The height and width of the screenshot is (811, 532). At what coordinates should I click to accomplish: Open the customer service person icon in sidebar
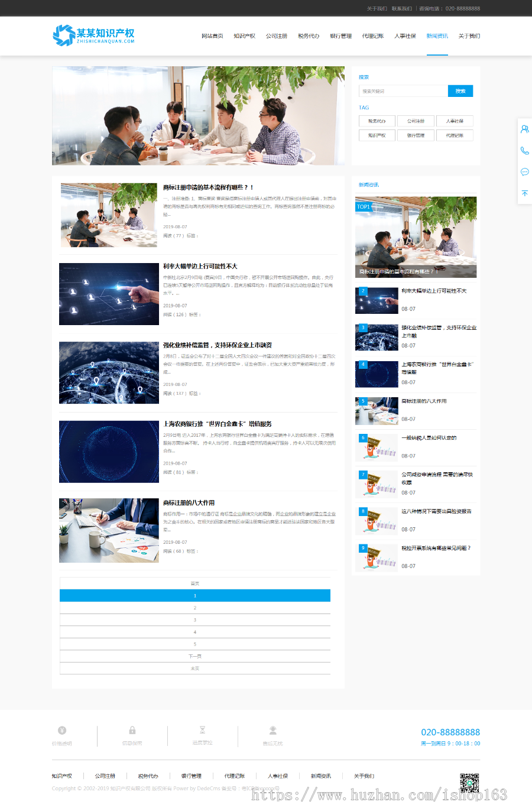pos(524,129)
